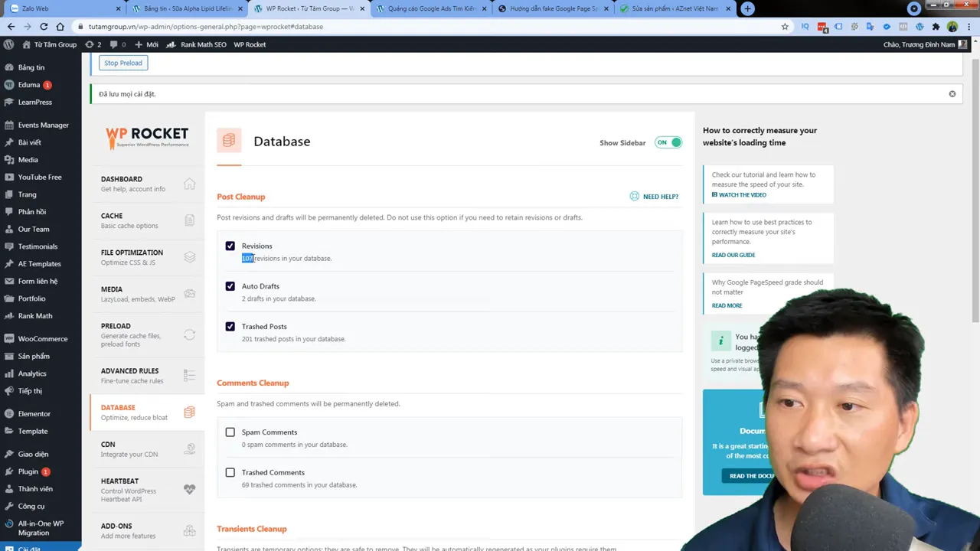Viewport: 980px width, 551px height.
Task: Open Heartbeat settings tab
Action: (x=147, y=490)
